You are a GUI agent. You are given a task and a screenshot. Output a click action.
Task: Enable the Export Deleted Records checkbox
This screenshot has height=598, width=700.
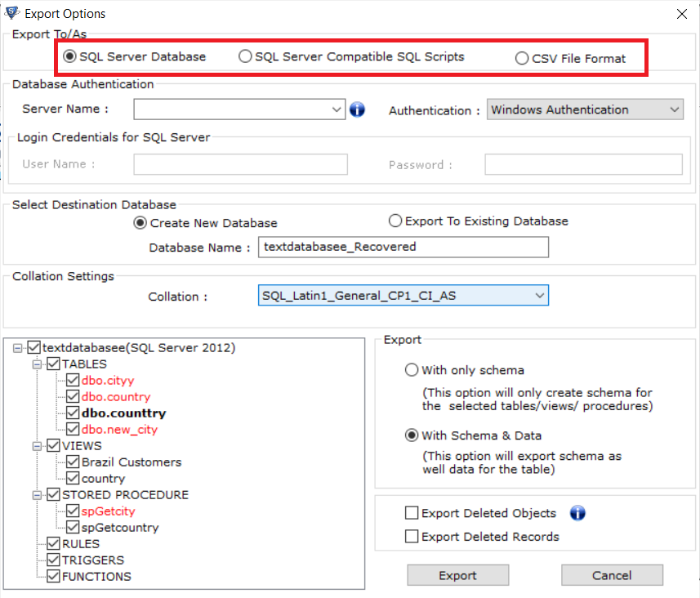point(412,537)
